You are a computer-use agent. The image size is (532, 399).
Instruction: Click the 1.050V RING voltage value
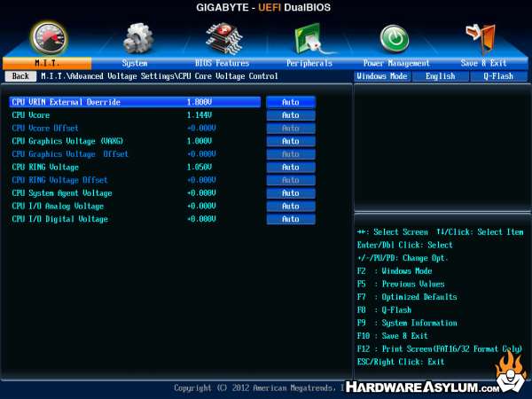[x=199, y=168]
